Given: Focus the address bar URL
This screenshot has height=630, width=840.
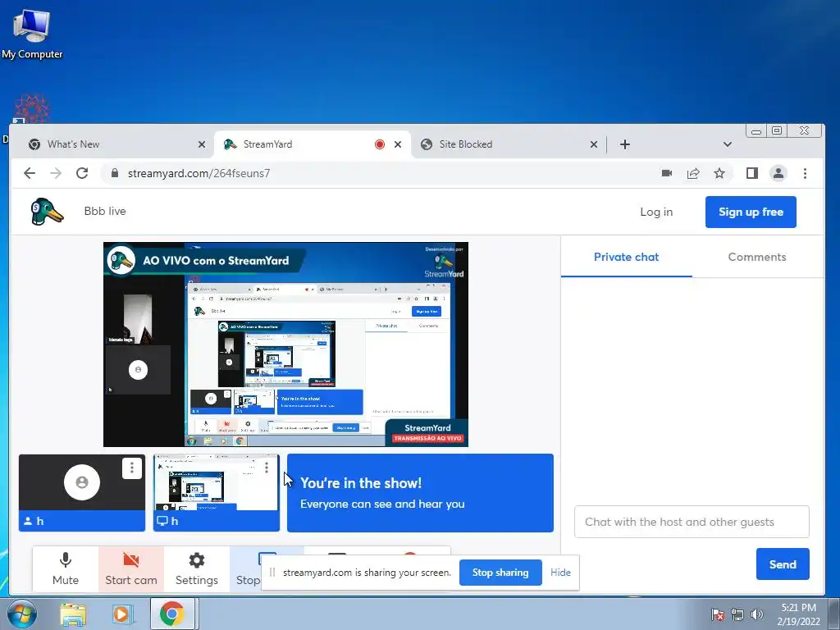Looking at the screenshot, I should [x=199, y=173].
